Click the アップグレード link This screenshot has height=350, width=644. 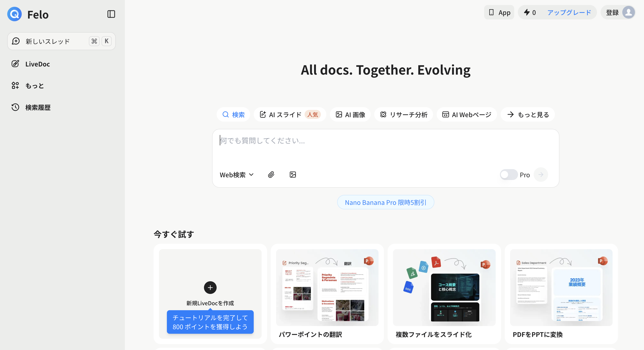(x=569, y=12)
